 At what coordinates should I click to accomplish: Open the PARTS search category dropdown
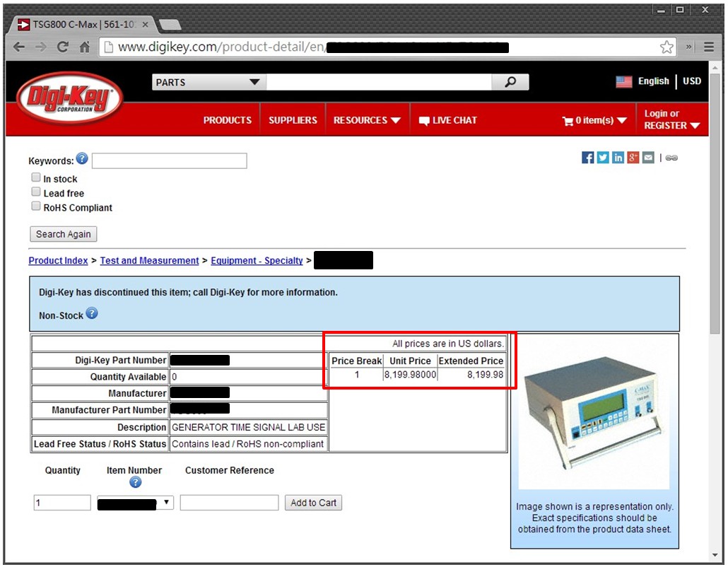[209, 82]
